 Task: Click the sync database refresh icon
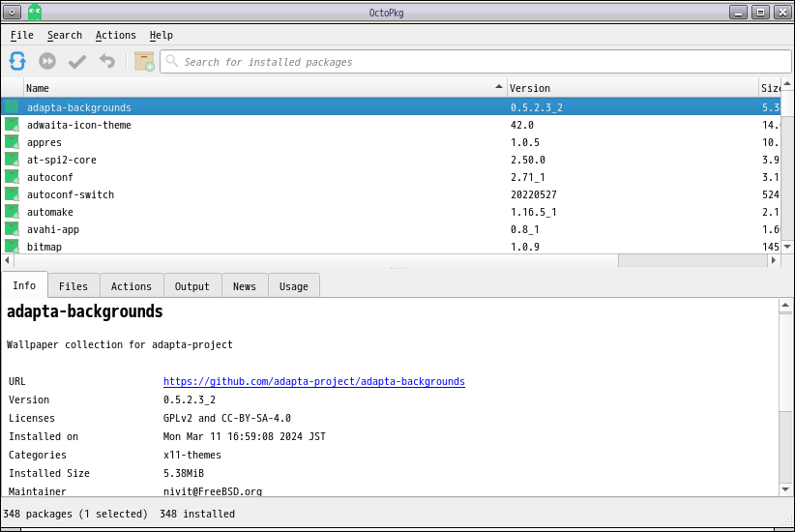click(x=17, y=61)
